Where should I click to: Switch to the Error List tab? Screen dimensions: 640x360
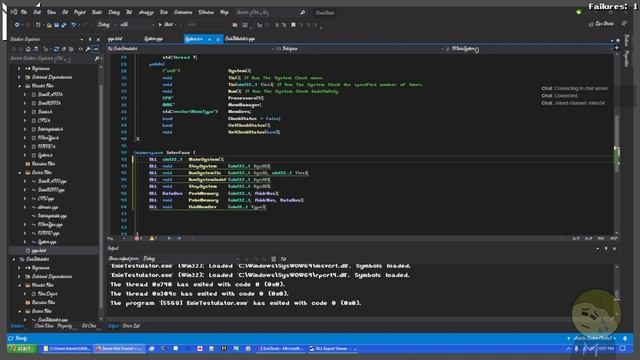coord(131,326)
